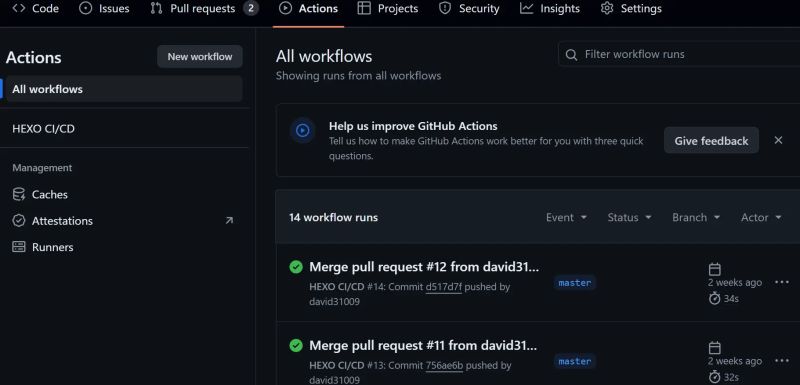Image resolution: width=800 pixels, height=385 pixels.
Task: Open commit 756ae6b
Action: click(444, 366)
